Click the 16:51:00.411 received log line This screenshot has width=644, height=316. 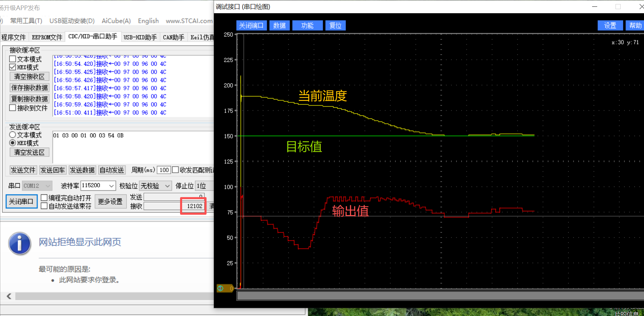[110, 112]
